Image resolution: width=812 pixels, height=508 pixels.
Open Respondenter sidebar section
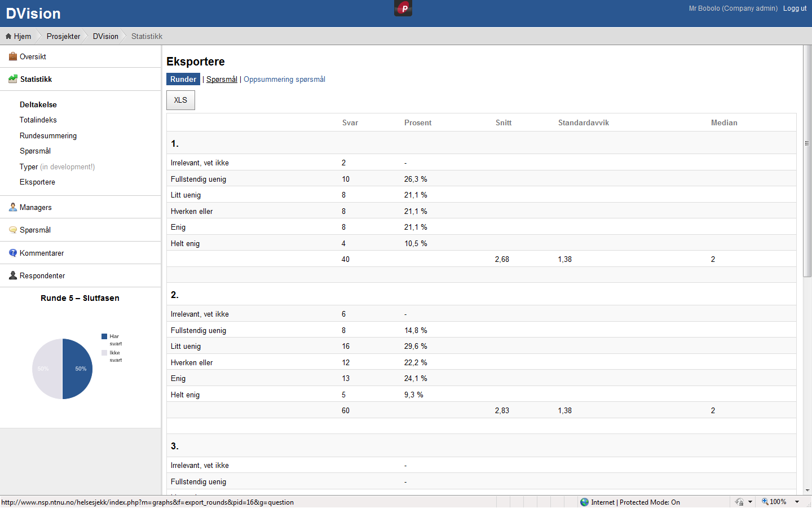coord(42,275)
